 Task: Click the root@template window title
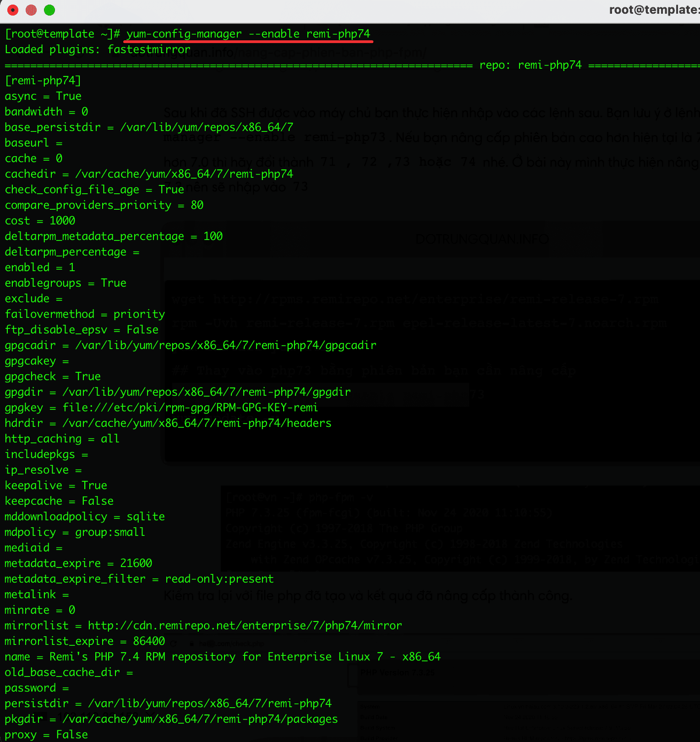pos(653,10)
